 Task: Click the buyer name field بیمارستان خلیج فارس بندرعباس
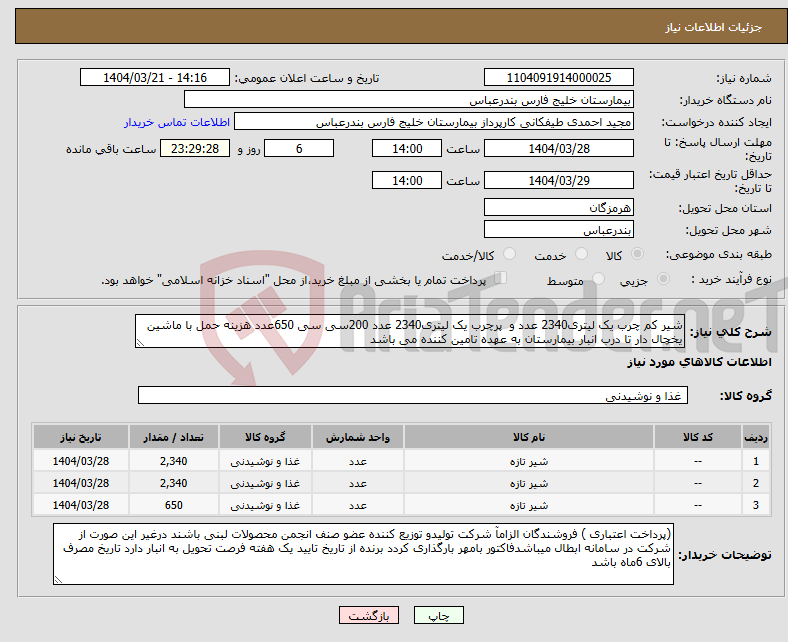(409, 100)
